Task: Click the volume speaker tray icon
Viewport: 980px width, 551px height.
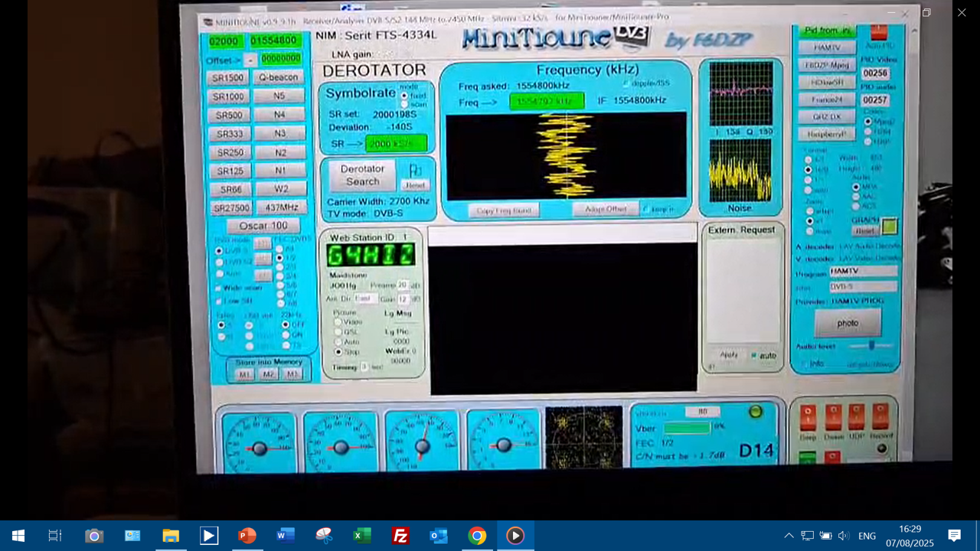Action: (844, 536)
